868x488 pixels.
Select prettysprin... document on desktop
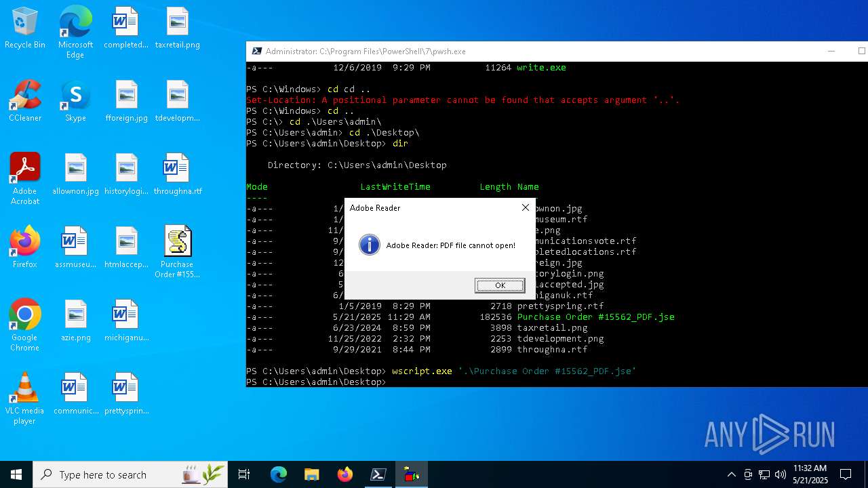(x=126, y=394)
